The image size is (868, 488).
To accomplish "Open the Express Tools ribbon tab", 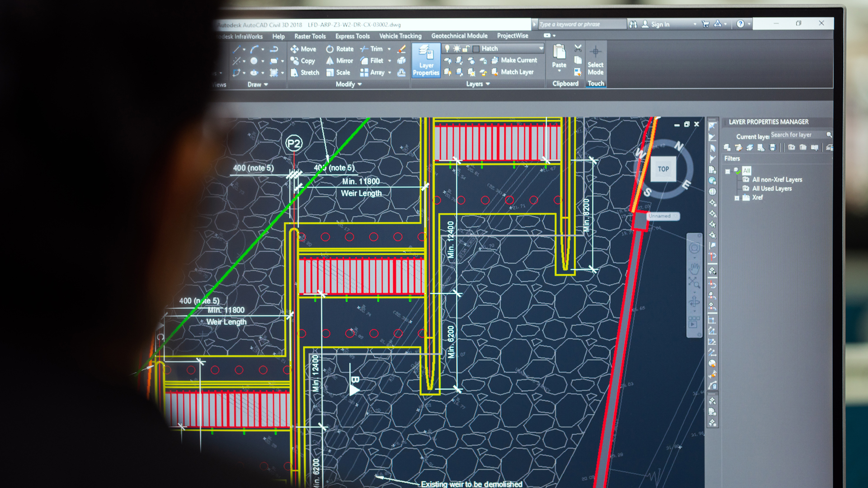I will tap(352, 36).
